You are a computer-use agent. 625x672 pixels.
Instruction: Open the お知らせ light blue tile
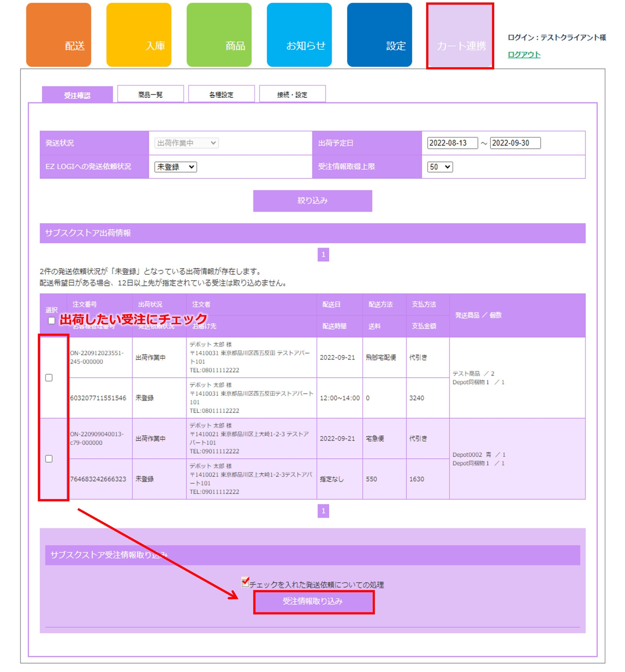tap(299, 35)
